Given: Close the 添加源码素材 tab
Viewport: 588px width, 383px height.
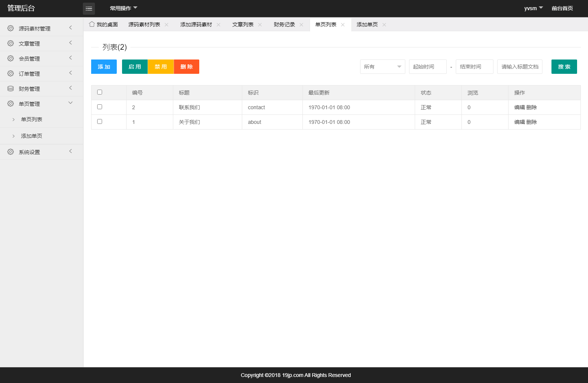Looking at the screenshot, I should (x=218, y=25).
